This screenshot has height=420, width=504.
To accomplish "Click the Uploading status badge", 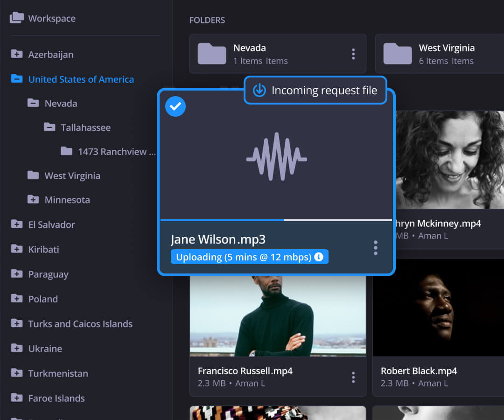I will click(x=243, y=257).
